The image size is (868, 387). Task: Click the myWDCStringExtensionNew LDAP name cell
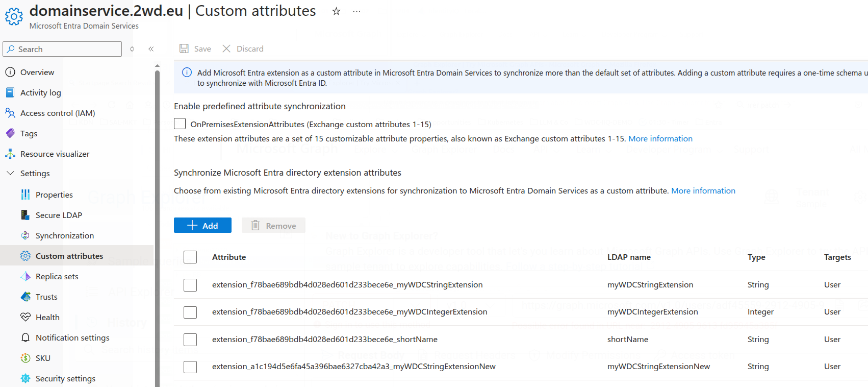click(x=658, y=367)
